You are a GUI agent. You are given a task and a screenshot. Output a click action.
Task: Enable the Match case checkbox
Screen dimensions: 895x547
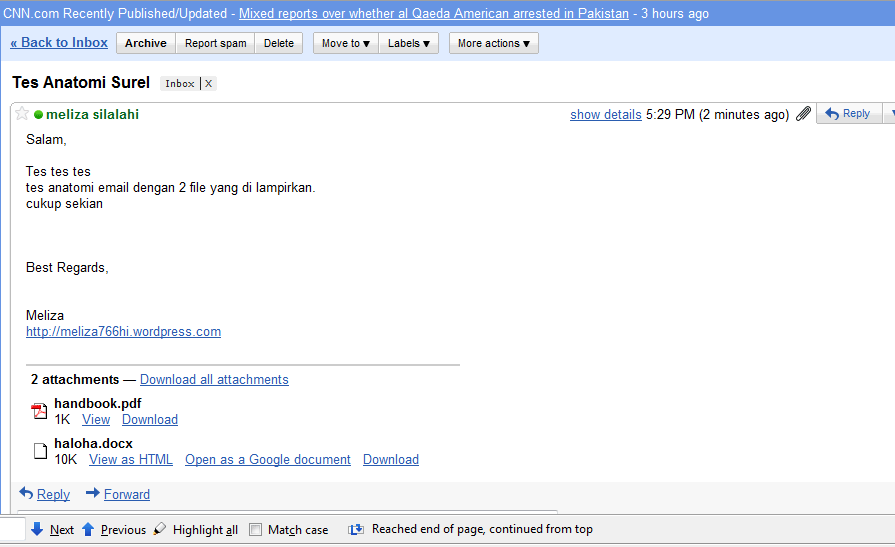point(256,529)
